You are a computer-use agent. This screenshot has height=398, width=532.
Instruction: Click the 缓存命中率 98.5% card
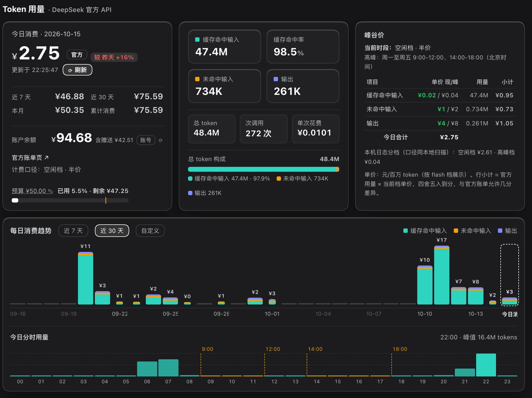click(x=303, y=47)
